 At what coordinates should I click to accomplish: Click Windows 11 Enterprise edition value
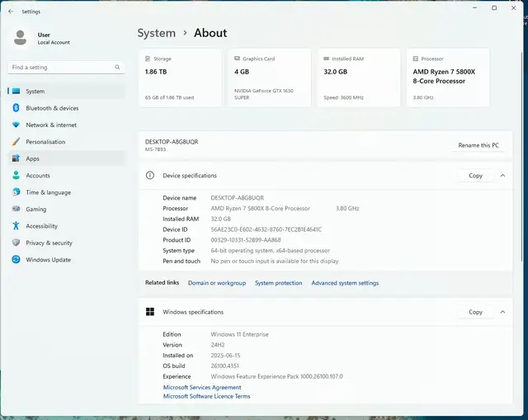(240, 334)
